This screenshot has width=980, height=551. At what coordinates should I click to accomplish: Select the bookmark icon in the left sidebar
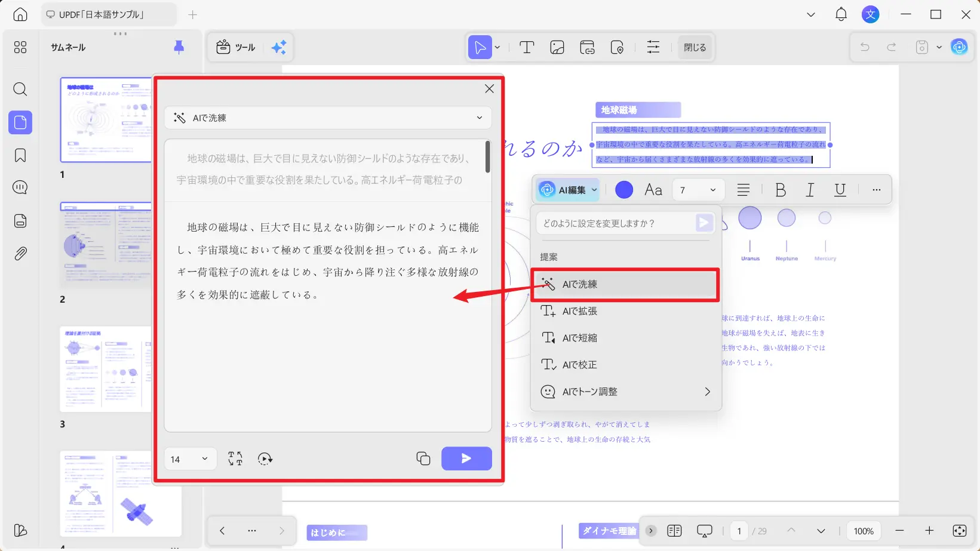coord(20,155)
